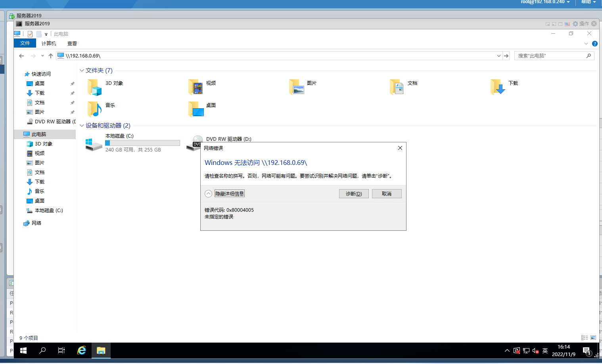Screen dimensions: 602x364
Task: Open the recent locations dropdown
Action: click(x=42, y=56)
